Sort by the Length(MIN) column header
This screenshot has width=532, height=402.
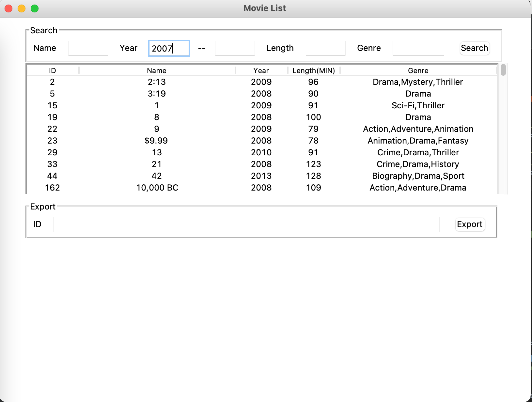point(314,70)
